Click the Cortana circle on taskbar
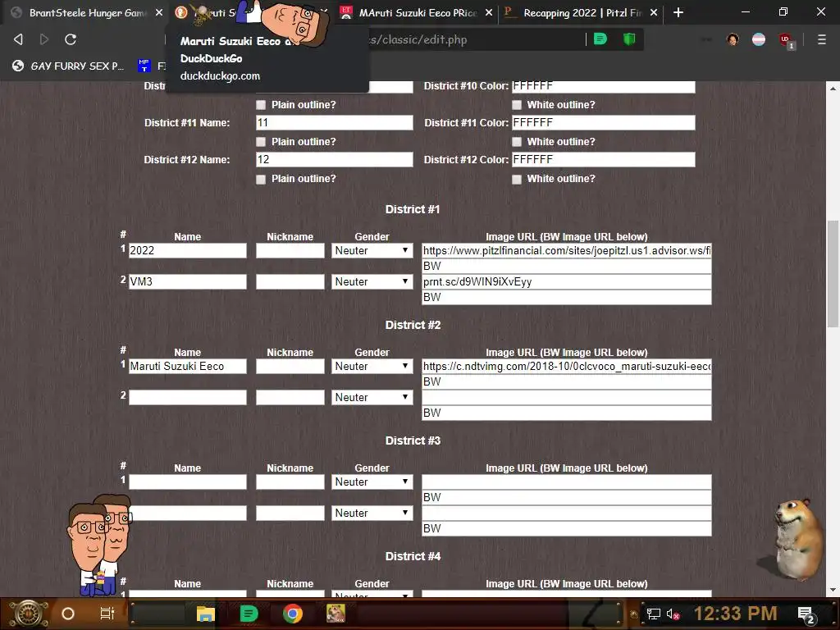The image size is (840, 630). (x=68, y=614)
